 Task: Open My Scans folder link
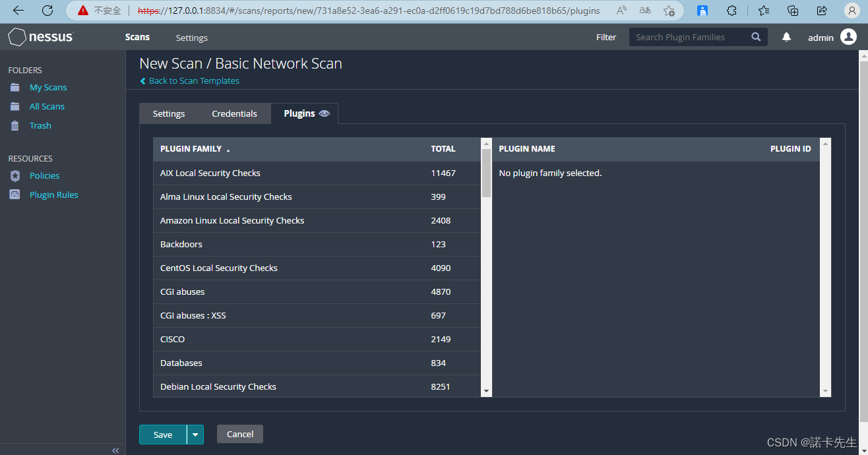tap(48, 87)
